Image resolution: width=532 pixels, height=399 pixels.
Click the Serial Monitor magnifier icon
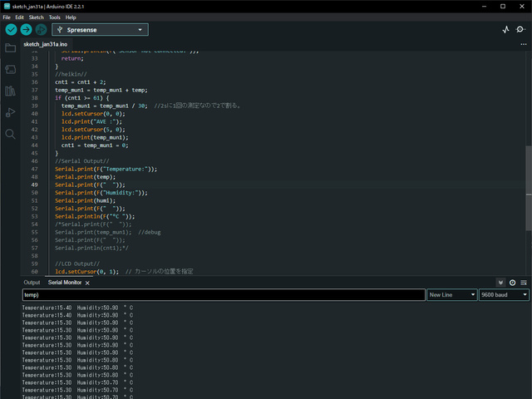click(520, 30)
